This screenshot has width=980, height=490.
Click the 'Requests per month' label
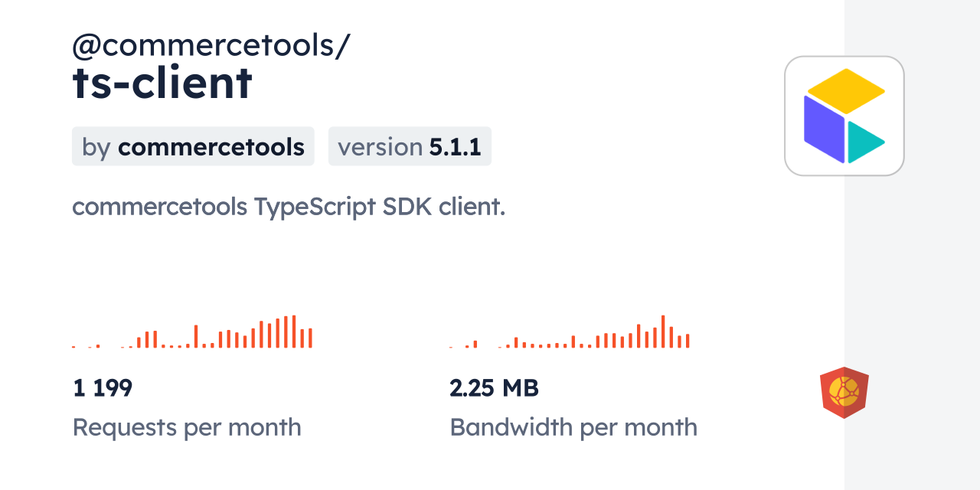(187, 427)
